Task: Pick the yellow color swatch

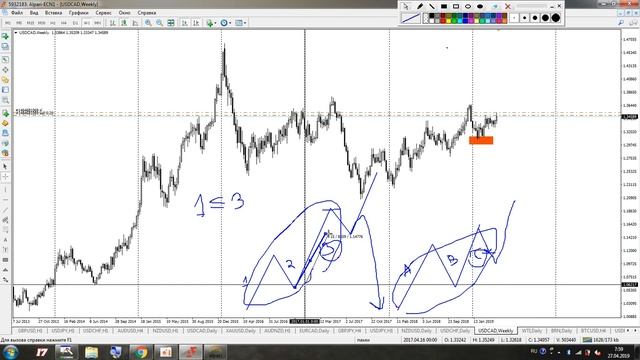Action: 449,21
